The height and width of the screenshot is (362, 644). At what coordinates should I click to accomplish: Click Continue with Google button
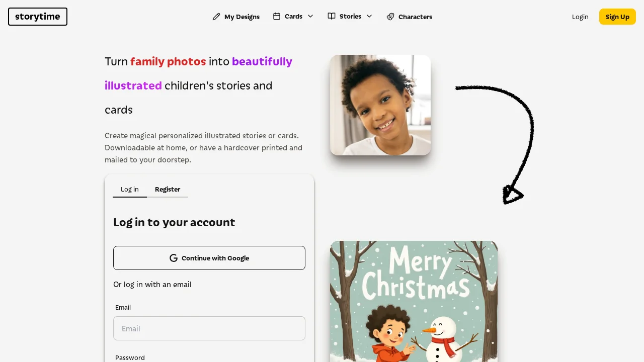209,258
